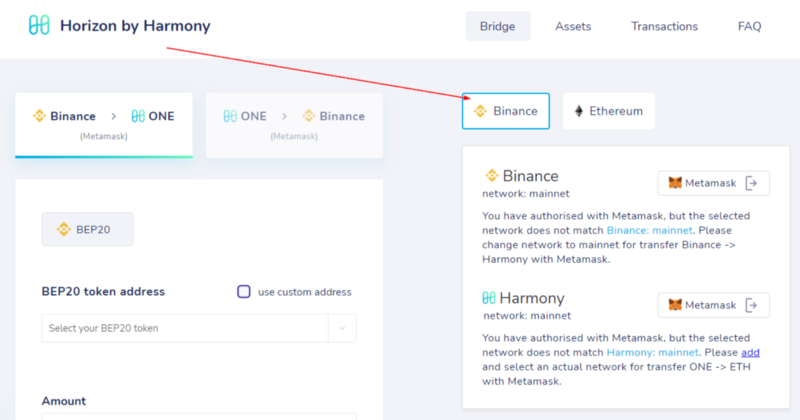
Task: Click the logout icon on Harmony Metamask button
Action: point(752,305)
